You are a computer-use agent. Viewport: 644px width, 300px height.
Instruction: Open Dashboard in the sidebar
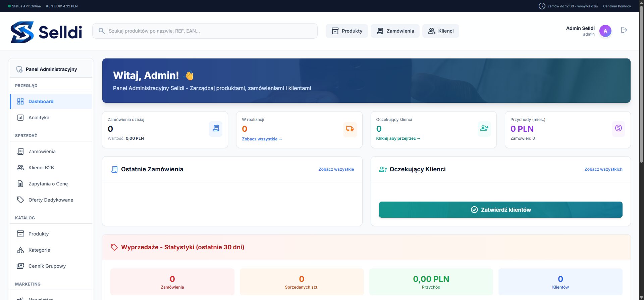coord(51,101)
